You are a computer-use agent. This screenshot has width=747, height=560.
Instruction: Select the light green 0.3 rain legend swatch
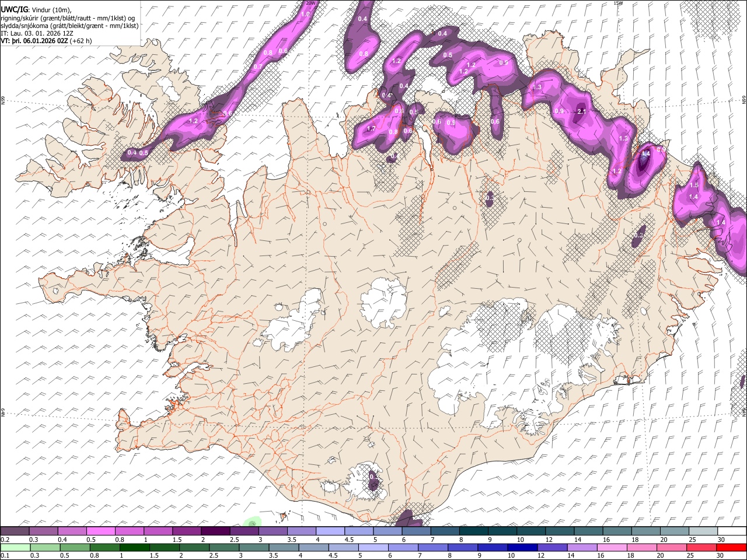point(45,547)
